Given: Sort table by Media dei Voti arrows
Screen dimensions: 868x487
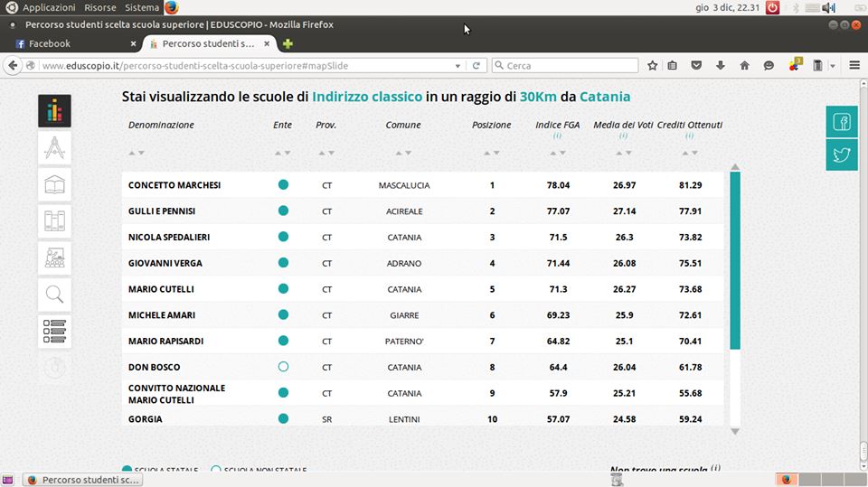Looking at the screenshot, I should pyautogui.click(x=623, y=153).
